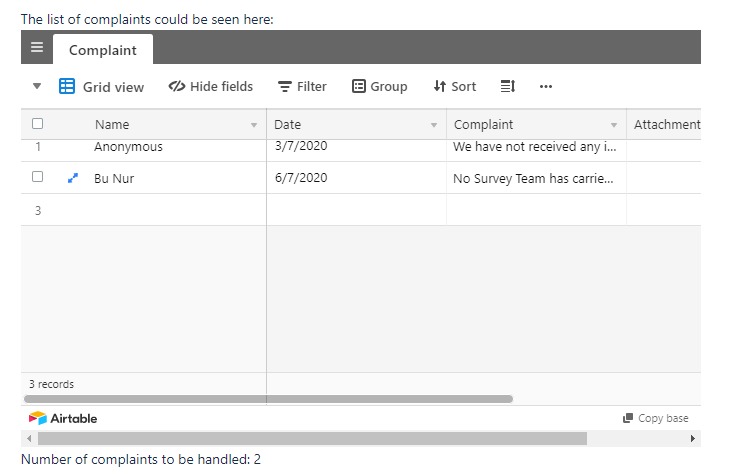Screen dimensions: 732x476
Task: Check the Bu Nur row checkbox
Action: [37, 176]
